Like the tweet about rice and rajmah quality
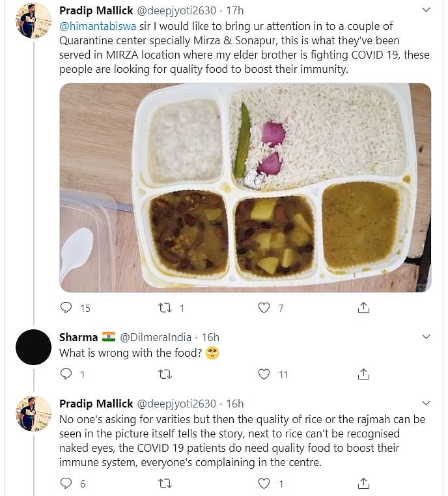Viewport: 448px width, 496px height. pyautogui.click(x=264, y=484)
